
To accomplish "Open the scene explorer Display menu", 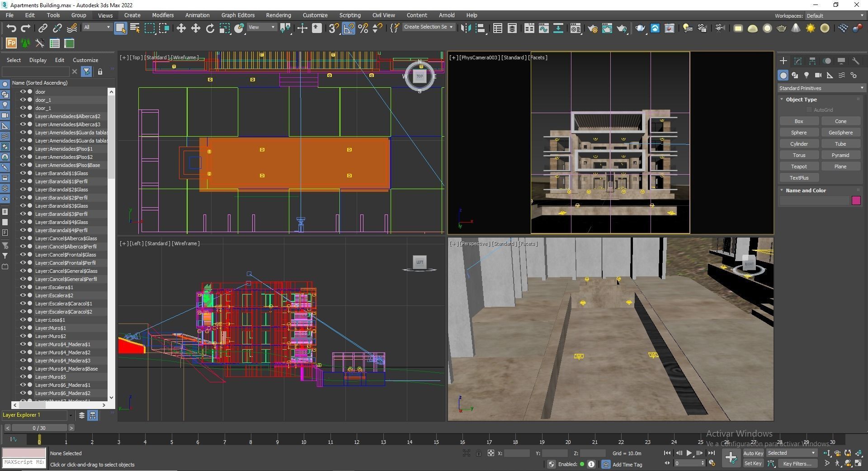I will [38, 60].
